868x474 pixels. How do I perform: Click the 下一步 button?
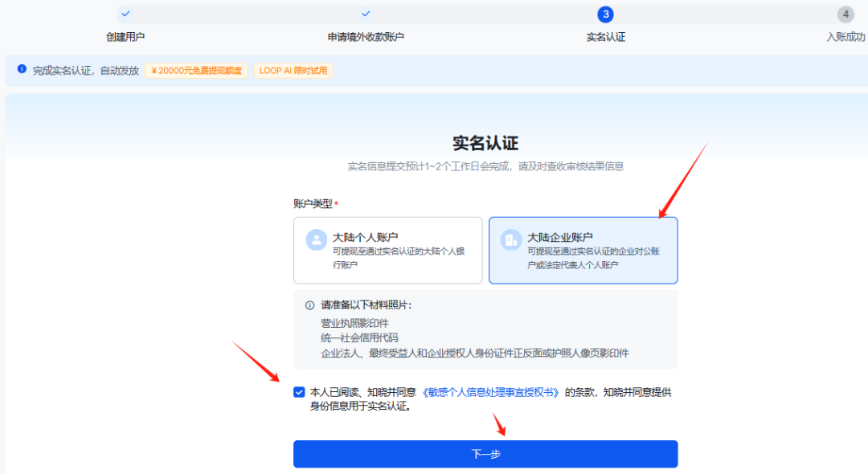coord(485,454)
